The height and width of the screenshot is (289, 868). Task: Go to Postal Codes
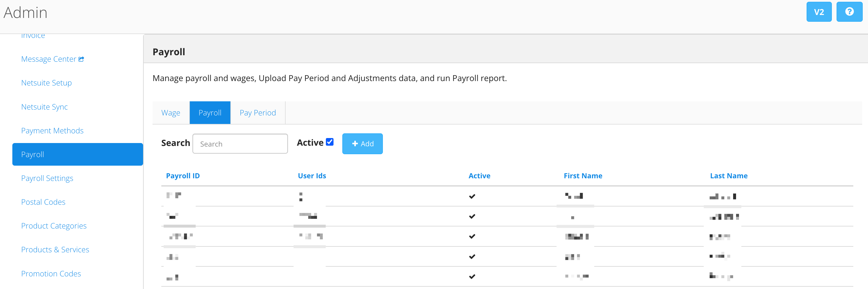coord(43,202)
